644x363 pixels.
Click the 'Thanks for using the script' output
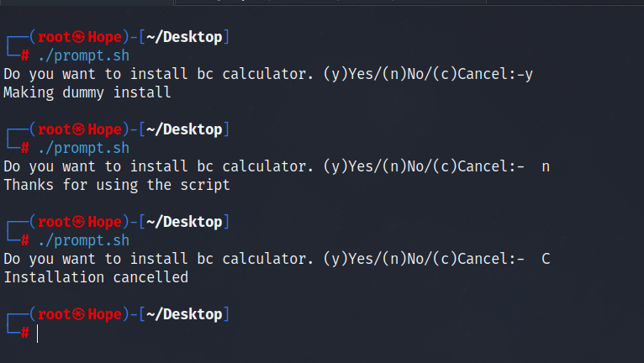[x=117, y=185]
